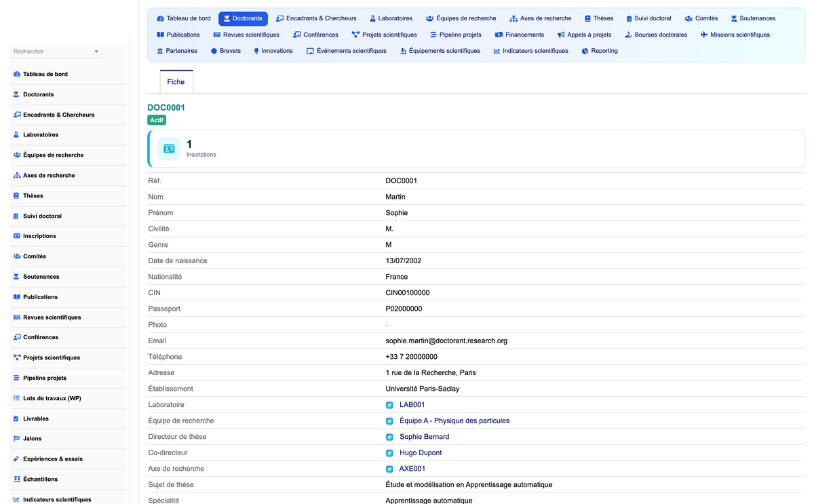Screen dimensions: 814x504
Task: Click the Brevets badge icon in top menu
Action: point(214,51)
